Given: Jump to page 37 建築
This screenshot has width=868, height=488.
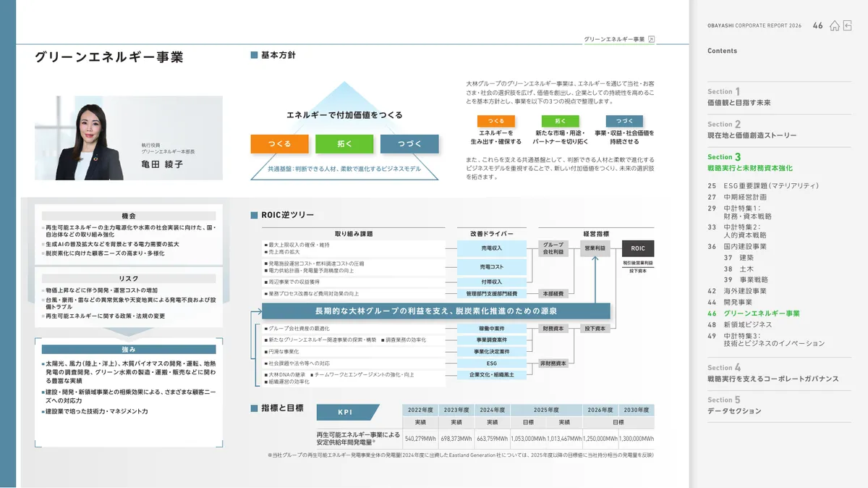Looking at the screenshot, I should click(739, 258).
